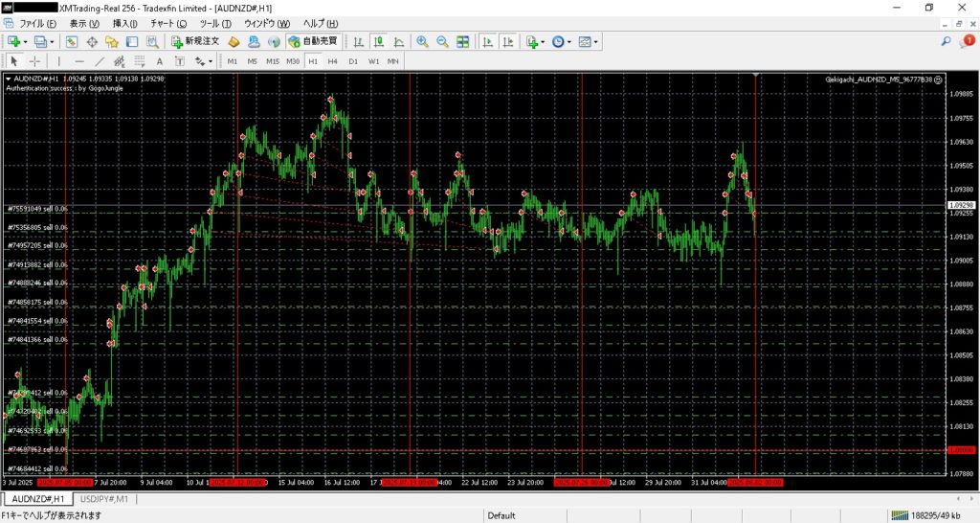
Task: Switch chart to candlestick mode
Action: pyautogui.click(x=379, y=42)
